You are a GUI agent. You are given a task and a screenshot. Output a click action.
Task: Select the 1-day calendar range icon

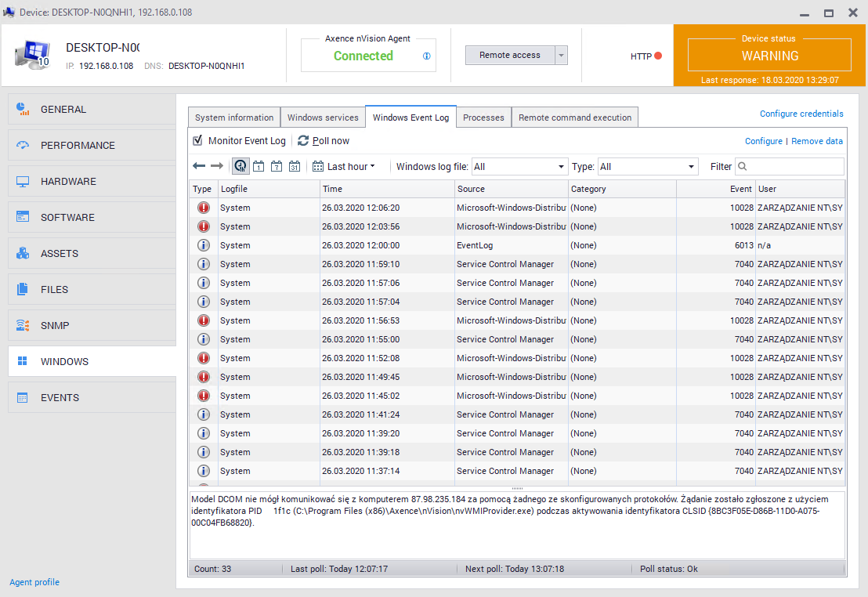[x=259, y=166]
